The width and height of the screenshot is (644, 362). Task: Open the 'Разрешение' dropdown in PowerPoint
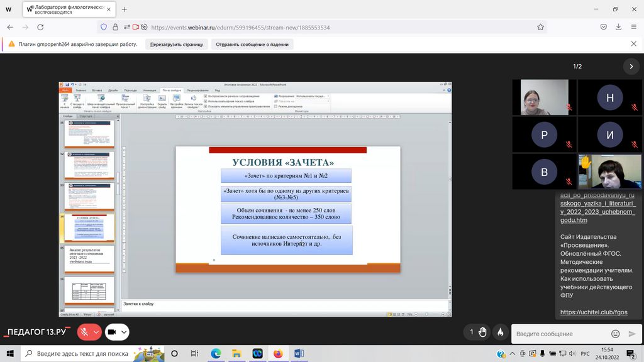pyautogui.click(x=313, y=96)
